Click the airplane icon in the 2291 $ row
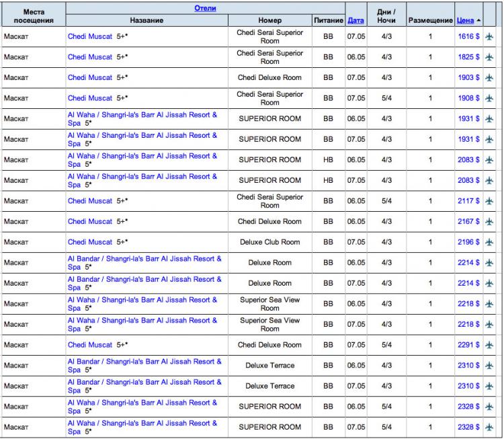This screenshot has height=439, width=504. click(489, 345)
